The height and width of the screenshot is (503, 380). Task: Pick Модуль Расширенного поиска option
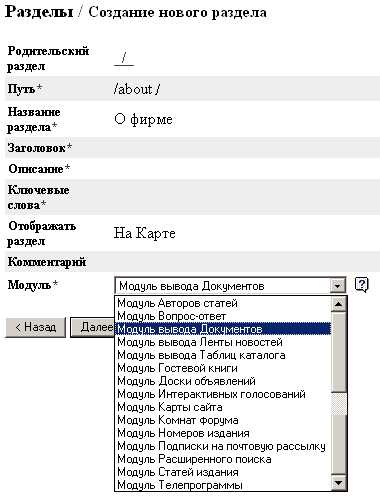pos(223,459)
